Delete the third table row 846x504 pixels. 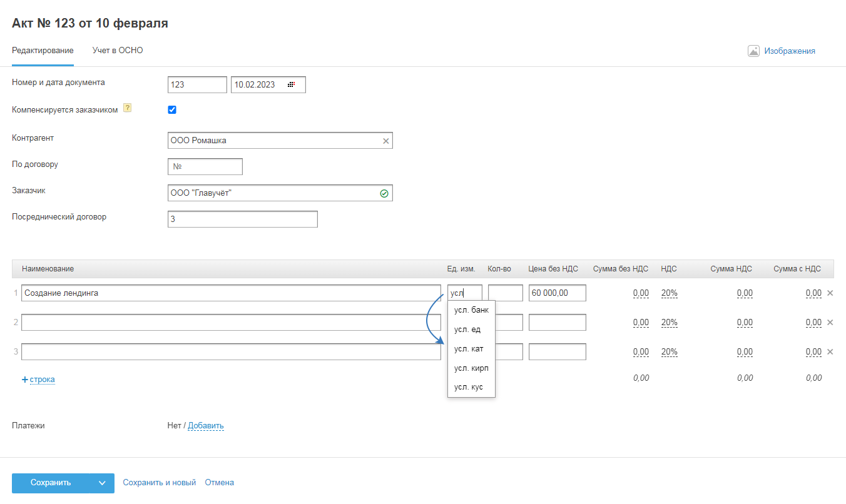830,351
